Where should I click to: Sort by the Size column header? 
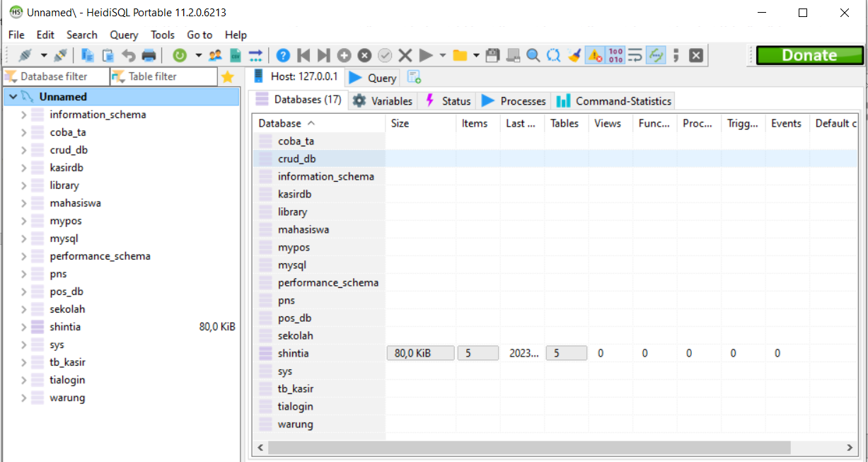(421, 123)
